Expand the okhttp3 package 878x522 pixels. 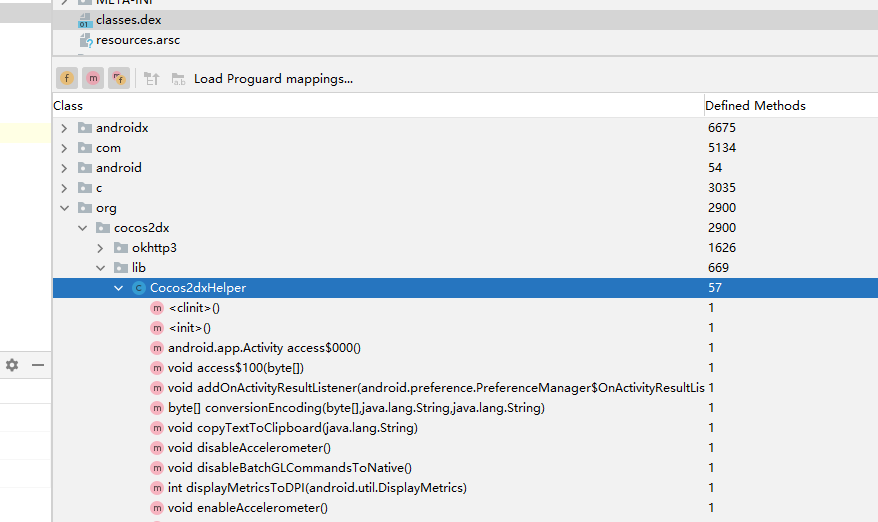pyautogui.click(x=100, y=248)
